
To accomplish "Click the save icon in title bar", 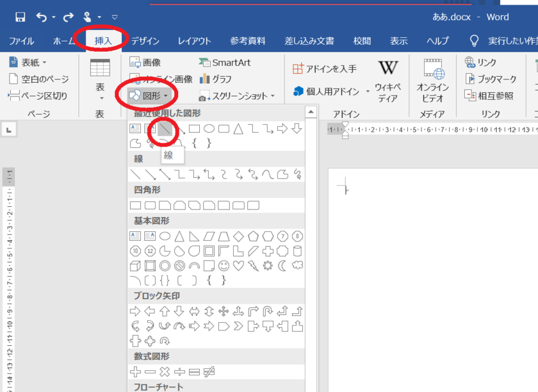I will [20, 16].
